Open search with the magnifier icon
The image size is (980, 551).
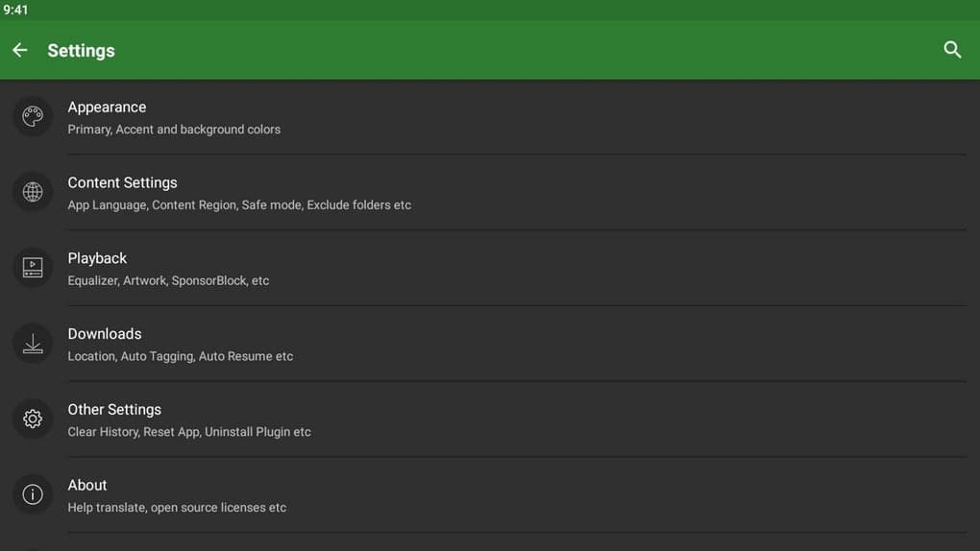pyautogui.click(x=952, y=50)
